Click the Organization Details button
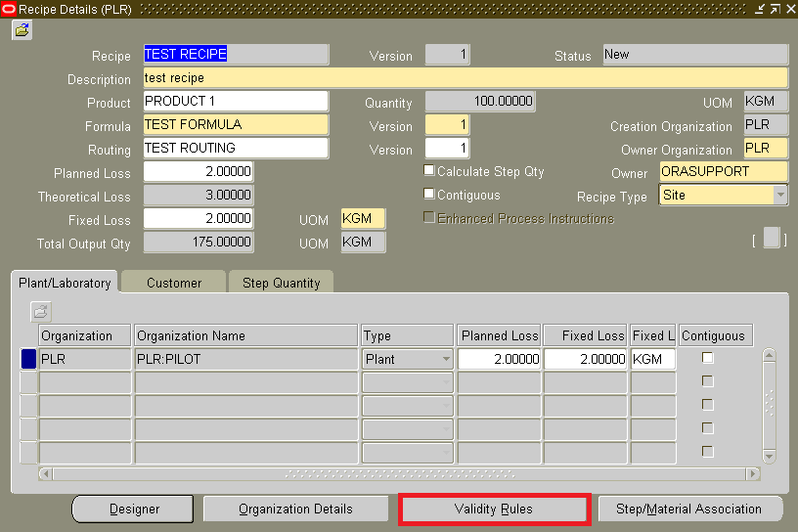Image resolution: width=798 pixels, height=532 pixels. pyautogui.click(x=295, y=510)
